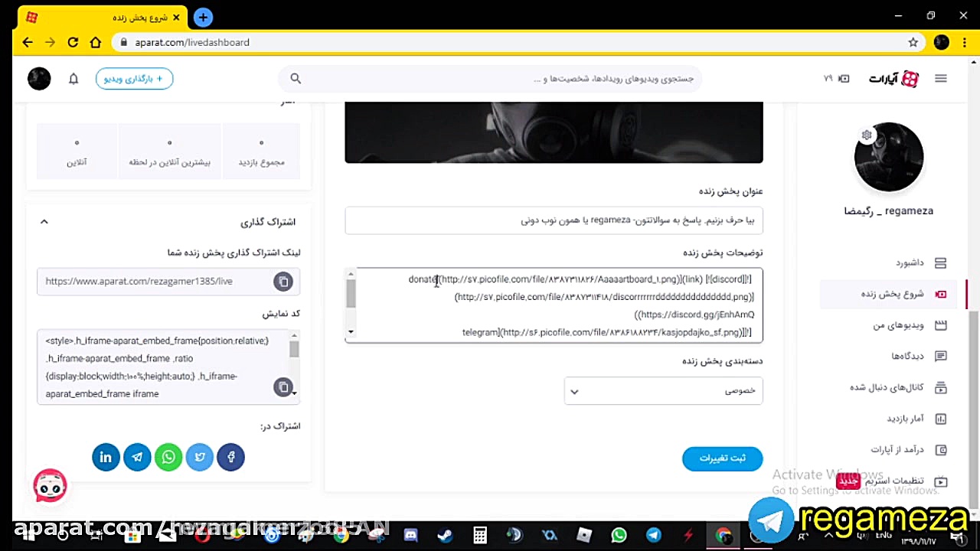
Task: Open the خصوصی category dropdown
Action: click(x=663, y=390)
